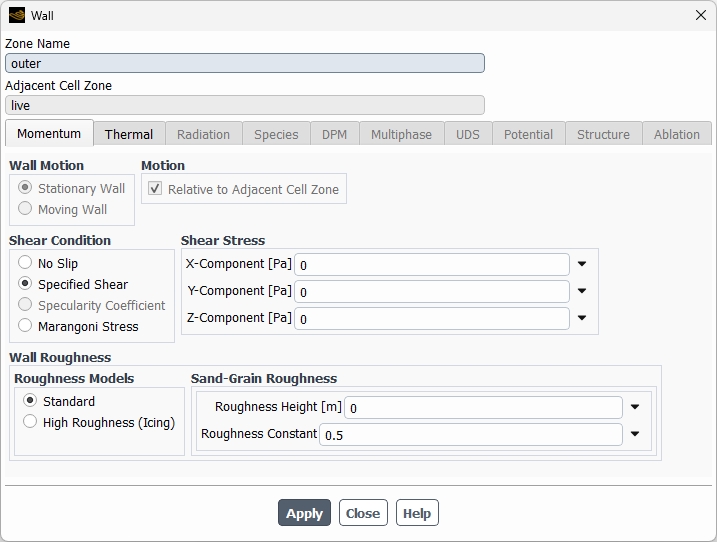Viewport: 717px width, 542px height.
Task: Select the Standard roughness model
Action: 30,401
